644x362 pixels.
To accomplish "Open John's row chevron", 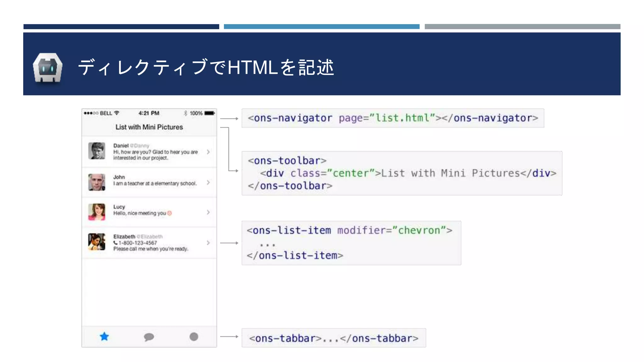I will (x=208, y=183).
